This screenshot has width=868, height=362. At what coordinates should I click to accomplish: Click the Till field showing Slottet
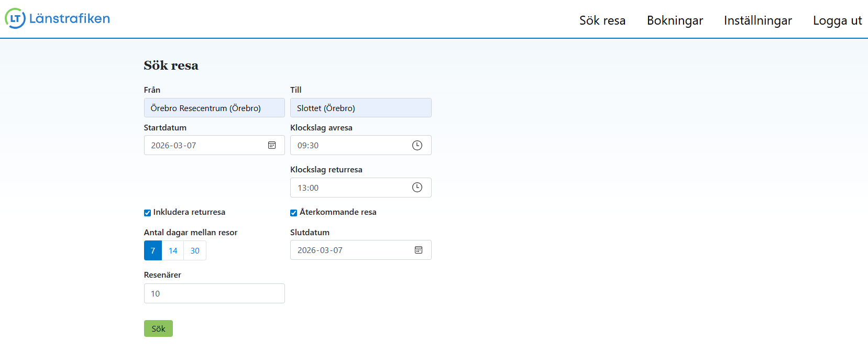(x=360, y=108)
